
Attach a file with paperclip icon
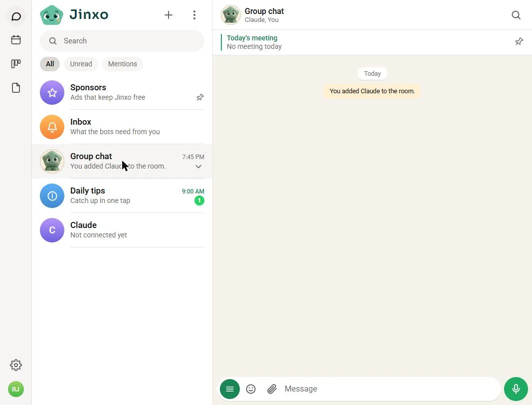coord(272,389)
